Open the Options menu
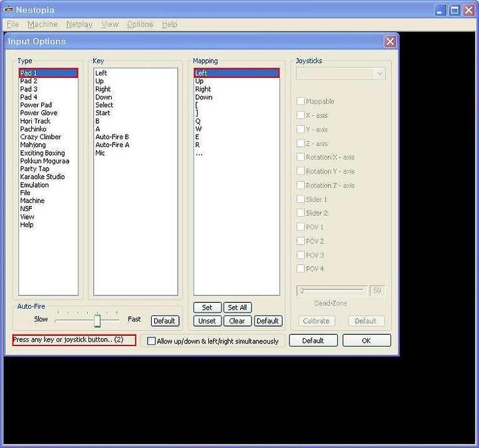Image resolution: width=479 pixels, height=448 pixels. tap(140, 24)
